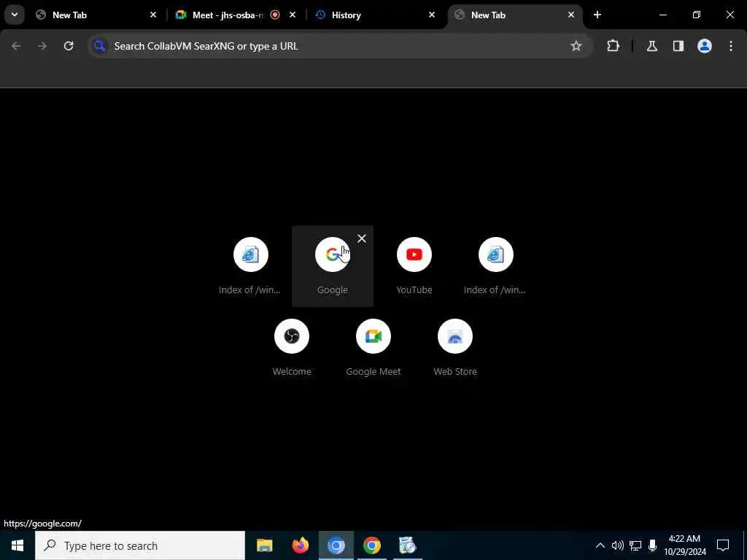Bookmark this tab with the star icon
Image resolution: width=747 pixels, height=560 pixels.
pos(576,46)
